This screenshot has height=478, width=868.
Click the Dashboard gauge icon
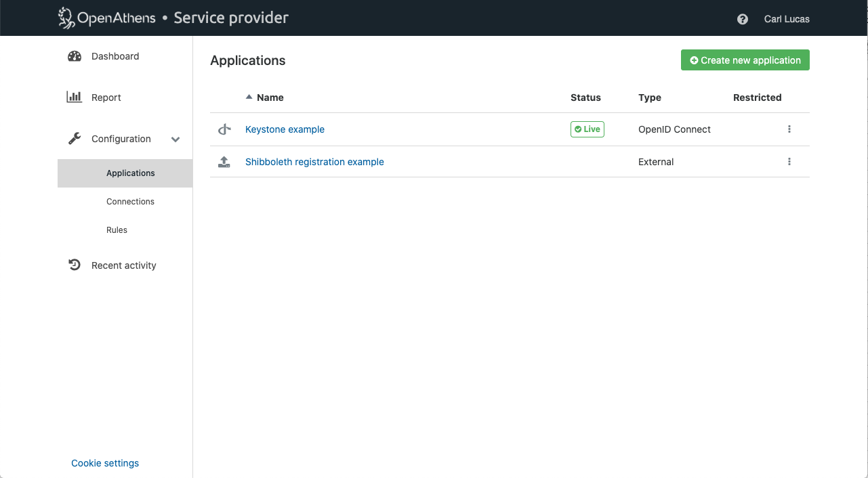[75, 56]
